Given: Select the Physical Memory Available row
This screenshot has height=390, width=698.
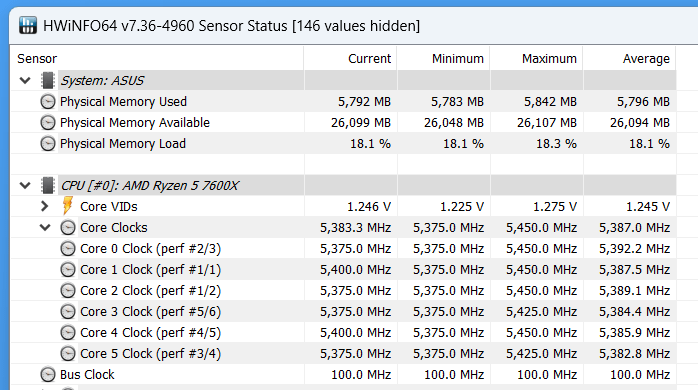Looking at the screenshot, I should click(343, 122).
